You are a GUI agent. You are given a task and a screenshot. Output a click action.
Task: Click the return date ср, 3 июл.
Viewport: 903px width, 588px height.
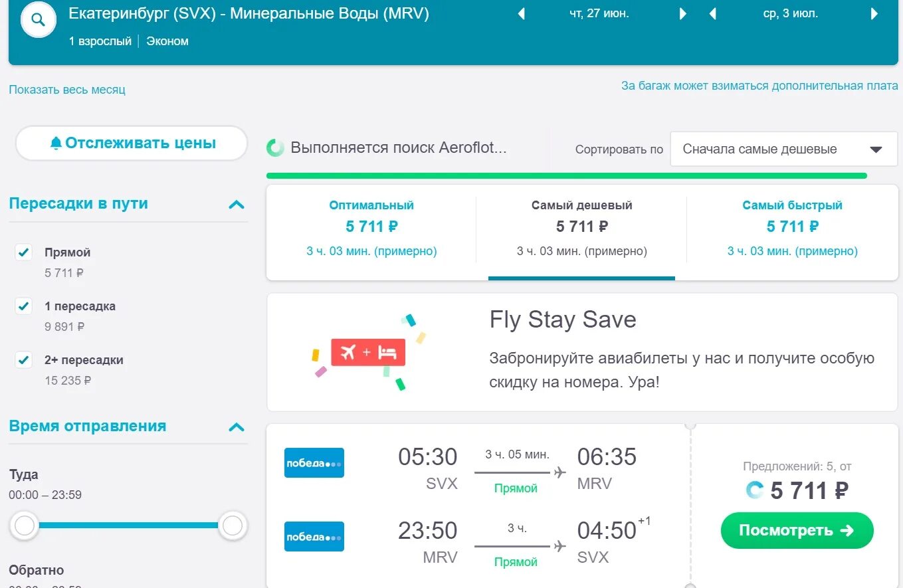pos(791,13)
